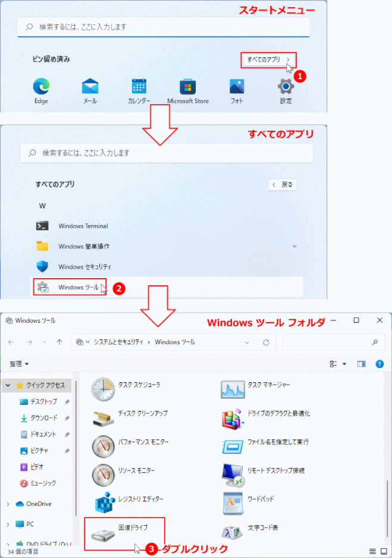Select ドキュメント in navigation pane

38,434
